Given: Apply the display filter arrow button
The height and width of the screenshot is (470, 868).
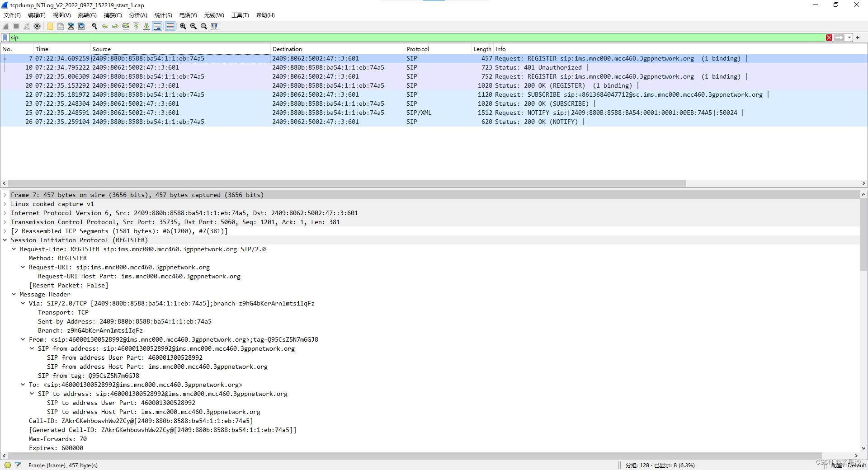Looking at the screenshot, I should (839, 38).
